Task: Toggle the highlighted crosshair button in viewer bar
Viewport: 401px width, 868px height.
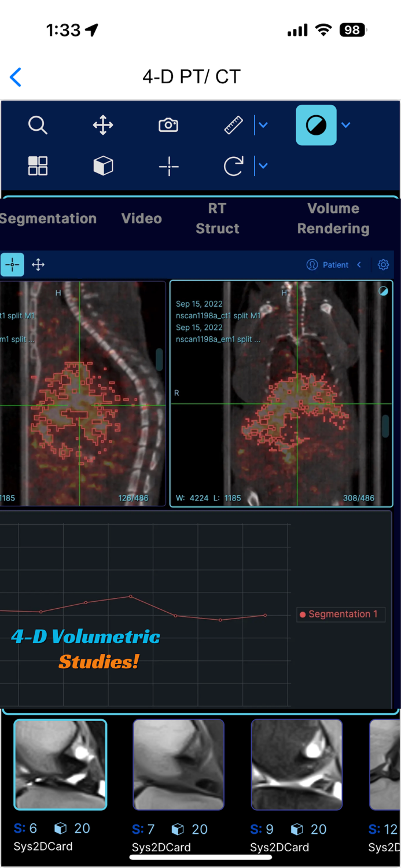Action: [x=12, y=265]
